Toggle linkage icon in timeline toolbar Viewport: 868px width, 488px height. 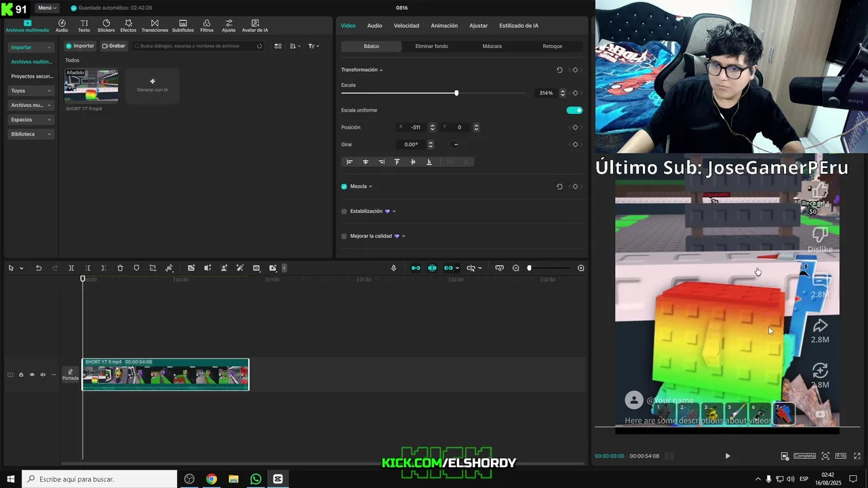[x=448, y=268]
